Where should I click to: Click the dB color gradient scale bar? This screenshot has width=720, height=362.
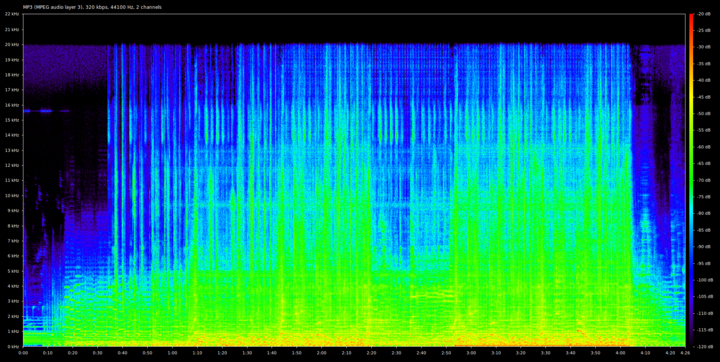(x=691, y=180)
